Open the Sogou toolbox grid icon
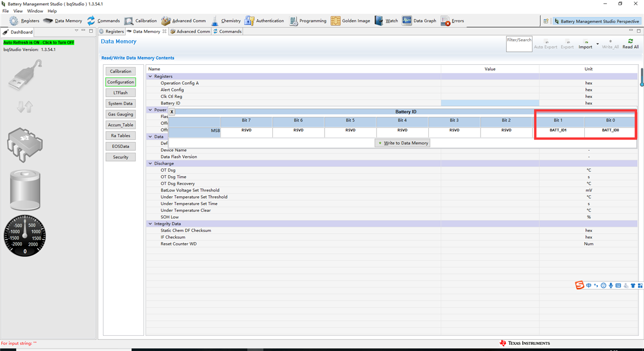The height and width of the screenshot is (351, 644). [x=640, y=286]
